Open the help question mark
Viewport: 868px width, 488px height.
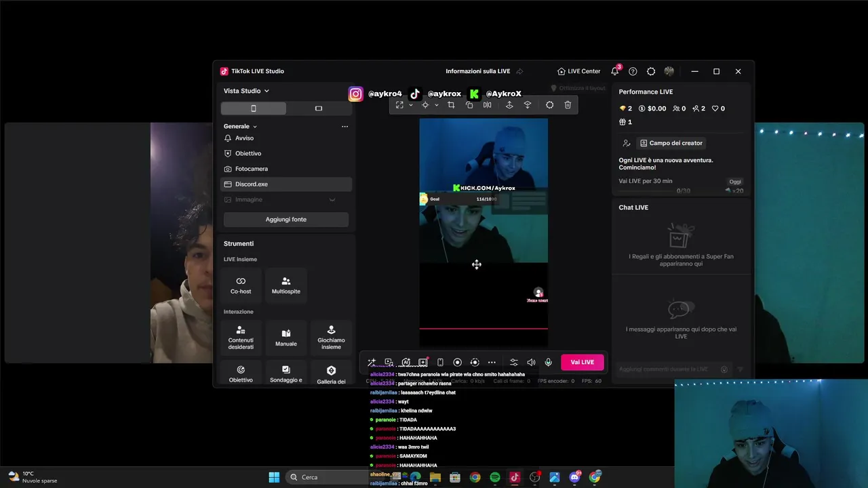(633, 71)
